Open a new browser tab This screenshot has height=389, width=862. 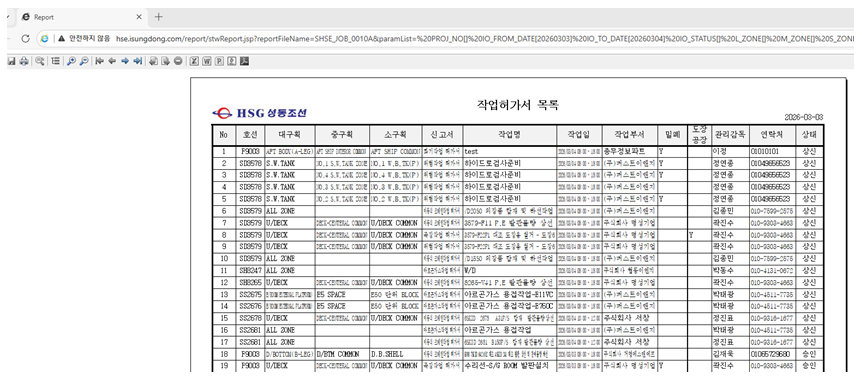[159, 16]
